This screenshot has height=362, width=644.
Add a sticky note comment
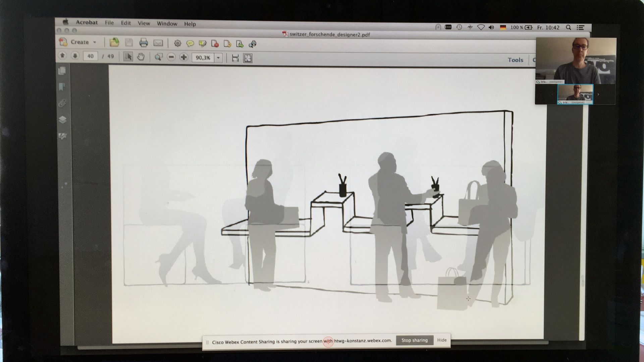[190, 44]
